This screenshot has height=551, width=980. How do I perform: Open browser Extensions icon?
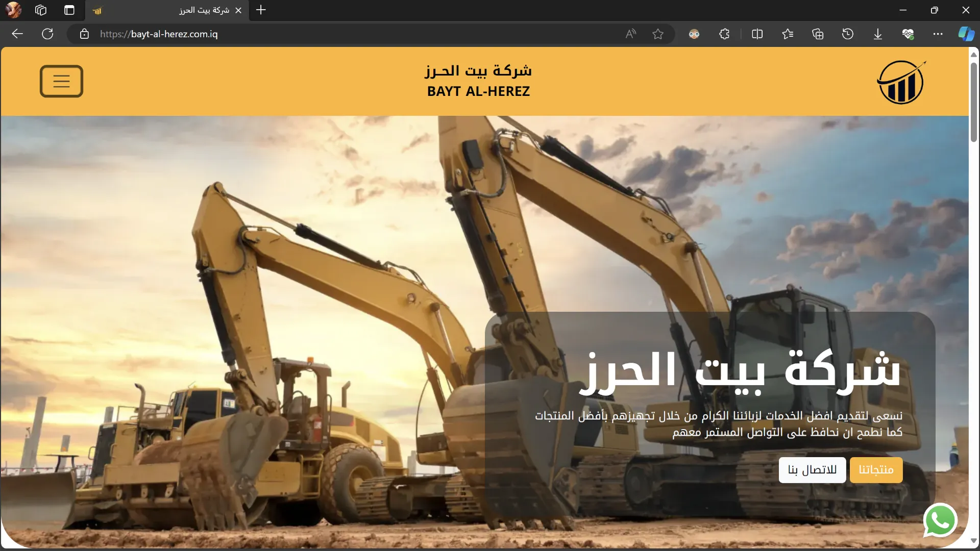724,34
